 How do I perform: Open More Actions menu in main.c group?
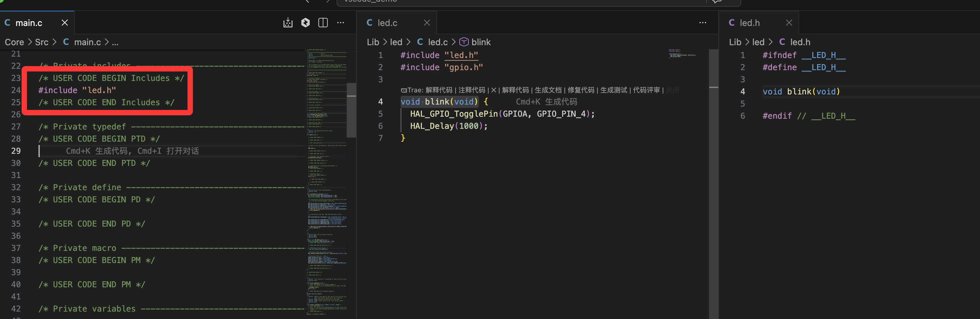[341, 23]
